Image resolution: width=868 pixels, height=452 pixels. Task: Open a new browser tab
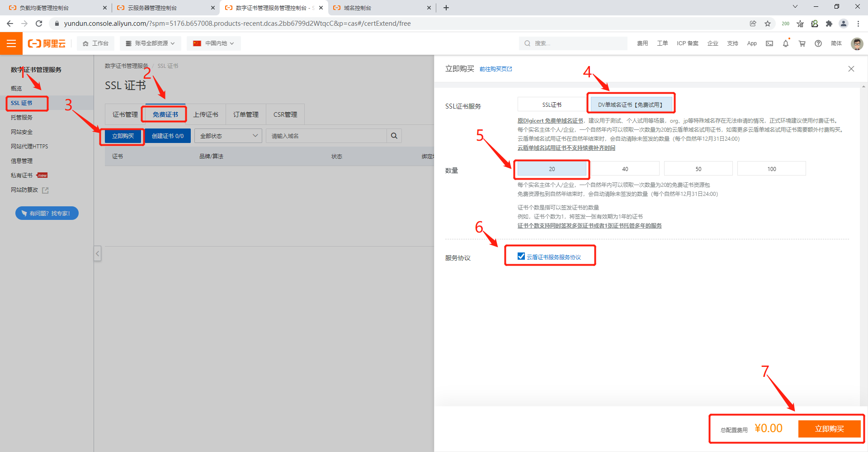pyautogui.click(x=446, y=8)
